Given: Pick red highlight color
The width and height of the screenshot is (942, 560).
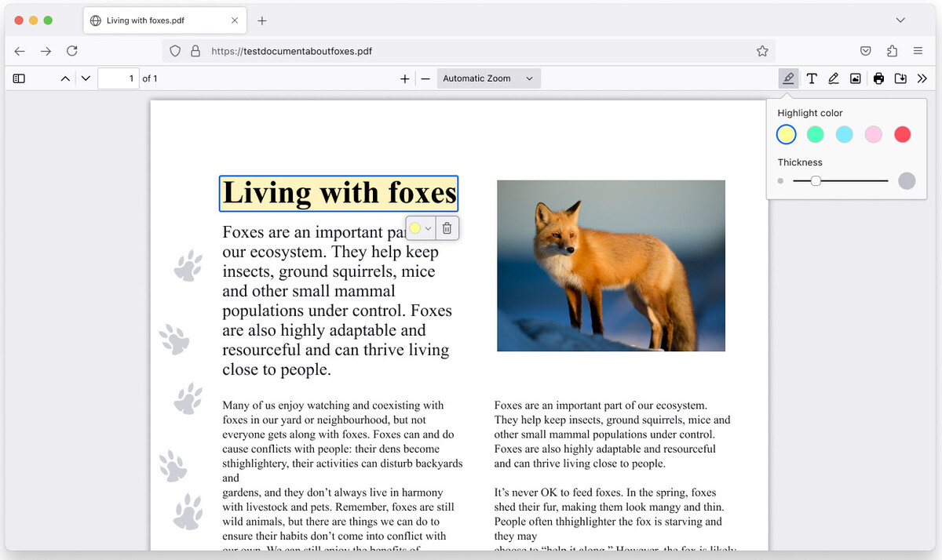Looking at the screenshot, I should click(903, 134).
